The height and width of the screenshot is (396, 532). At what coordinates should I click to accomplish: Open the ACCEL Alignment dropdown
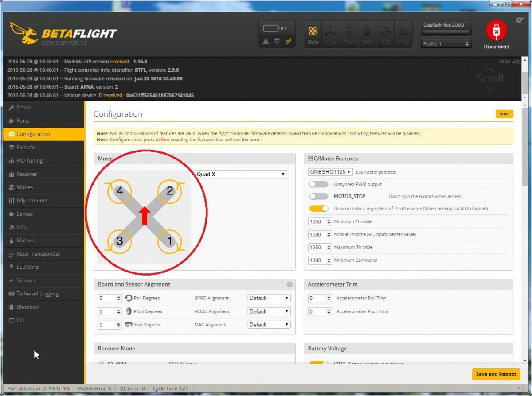[x=269, y=311]
